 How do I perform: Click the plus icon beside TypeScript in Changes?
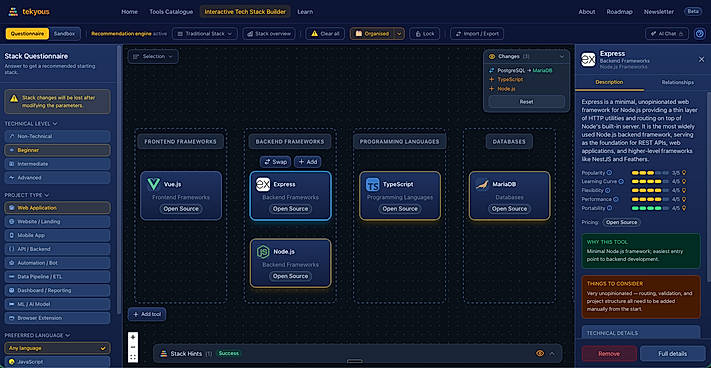coord(492,80)
